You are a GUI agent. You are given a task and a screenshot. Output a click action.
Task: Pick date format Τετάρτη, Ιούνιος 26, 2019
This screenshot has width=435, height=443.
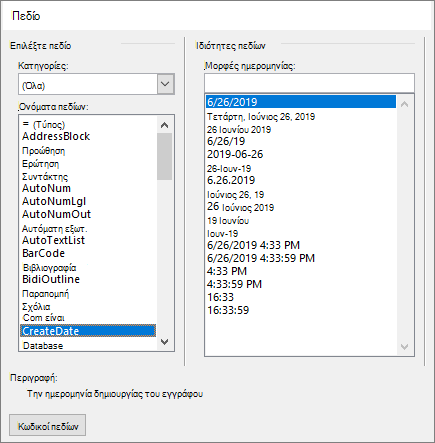(261, 117)
